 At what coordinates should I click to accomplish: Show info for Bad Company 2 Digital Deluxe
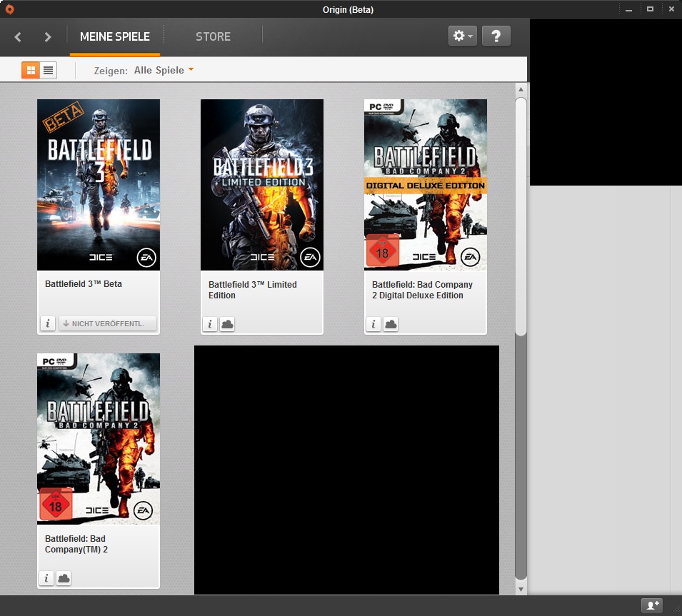click(x=373, y=324)
